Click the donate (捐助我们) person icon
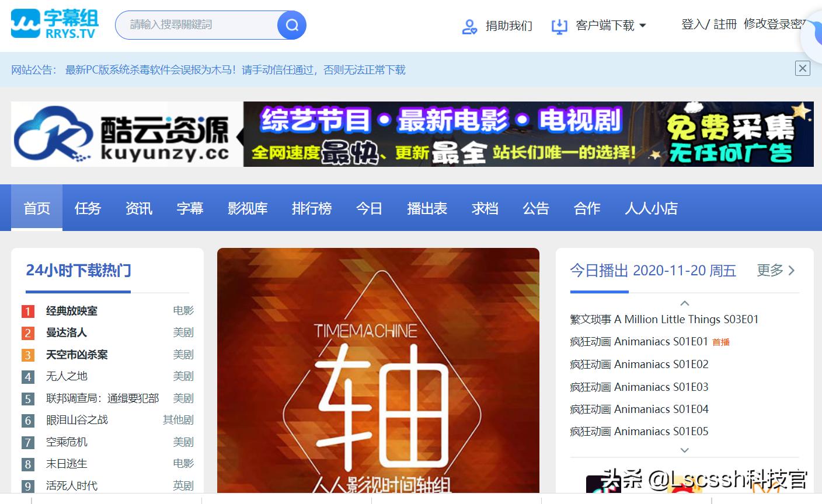 (469, 26)
